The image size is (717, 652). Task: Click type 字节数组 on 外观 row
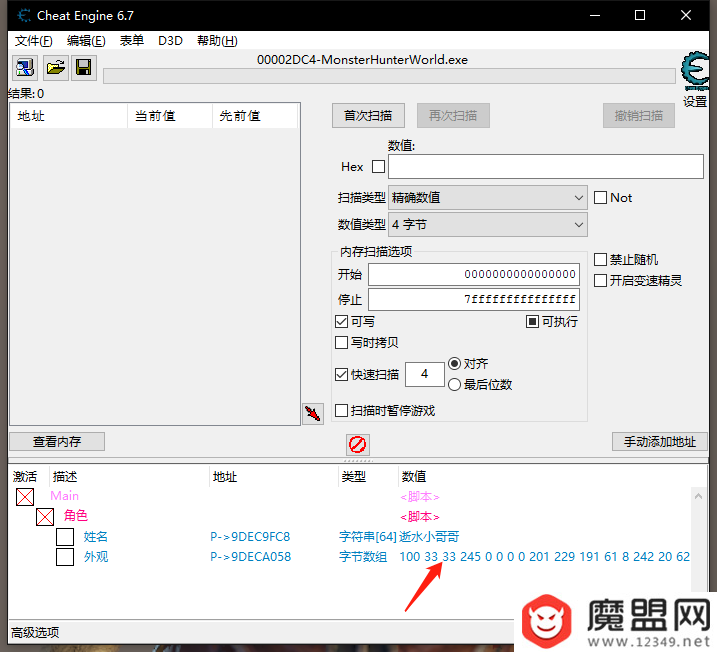(363, 556)
